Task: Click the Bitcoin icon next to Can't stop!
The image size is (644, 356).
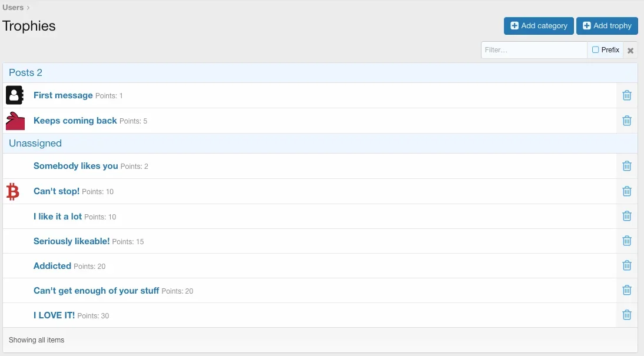Action: [x=12, y=191]
